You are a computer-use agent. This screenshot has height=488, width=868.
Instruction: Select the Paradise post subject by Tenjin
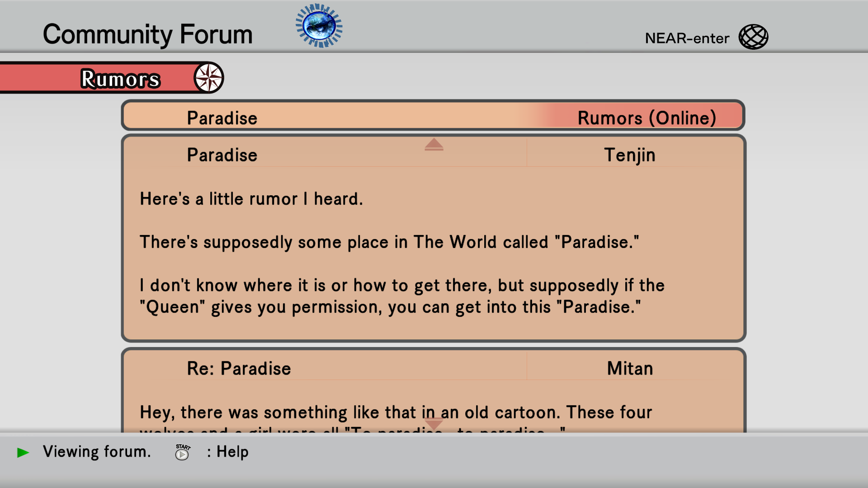pos(222,155)
